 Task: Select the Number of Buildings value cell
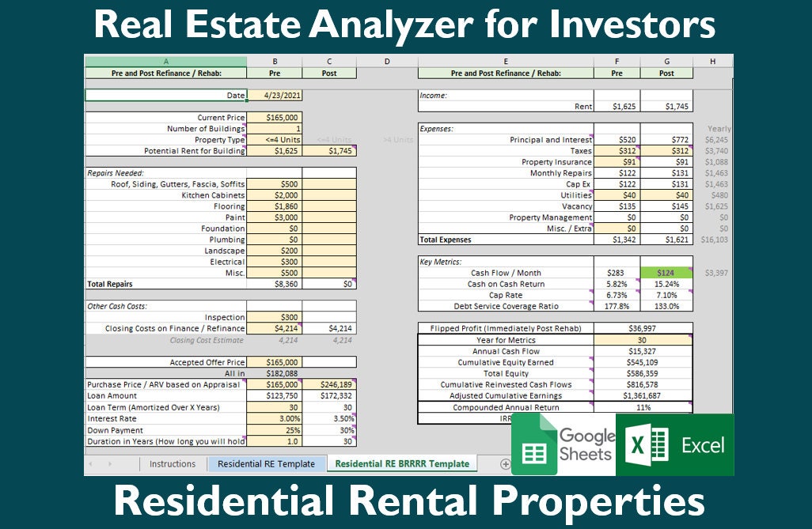click(x=275, y=128)
